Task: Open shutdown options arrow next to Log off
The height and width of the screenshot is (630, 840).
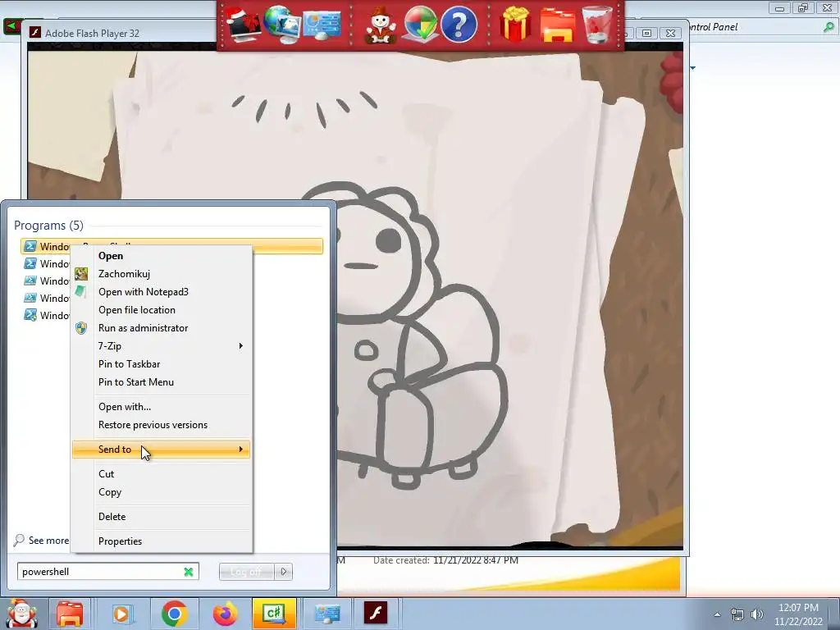Action: coord(283,572)
